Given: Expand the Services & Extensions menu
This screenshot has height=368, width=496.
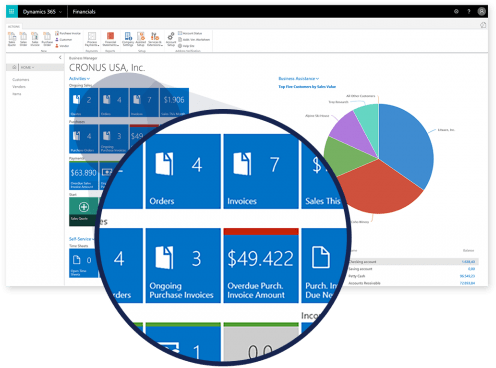Looking at the screenshot, I should tap(155, 39).
